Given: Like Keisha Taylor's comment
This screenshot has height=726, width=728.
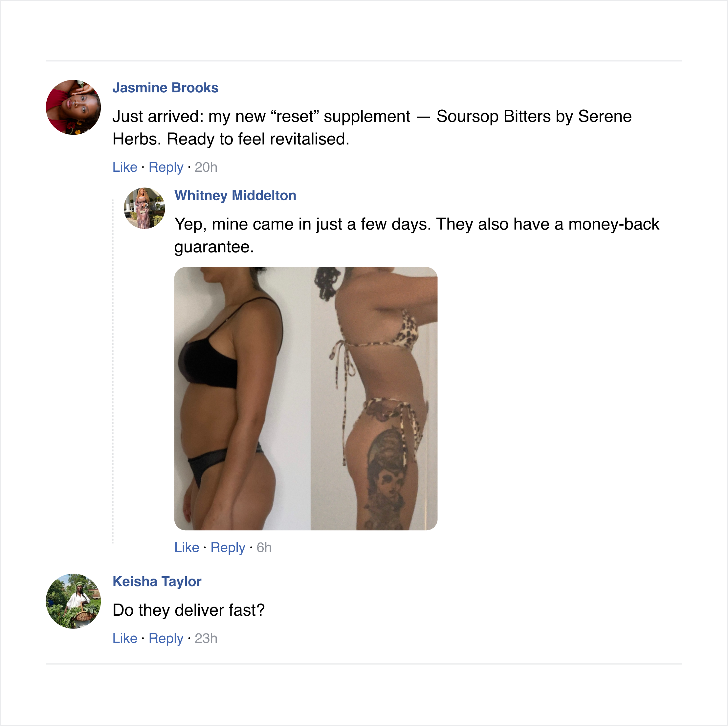Looking at the screenshot, I should [125, 638].
